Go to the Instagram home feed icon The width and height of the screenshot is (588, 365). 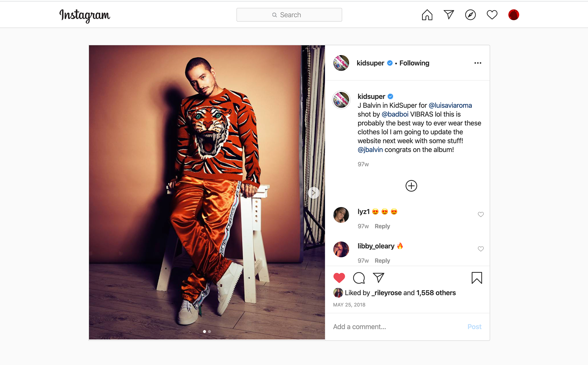[427, 15]
